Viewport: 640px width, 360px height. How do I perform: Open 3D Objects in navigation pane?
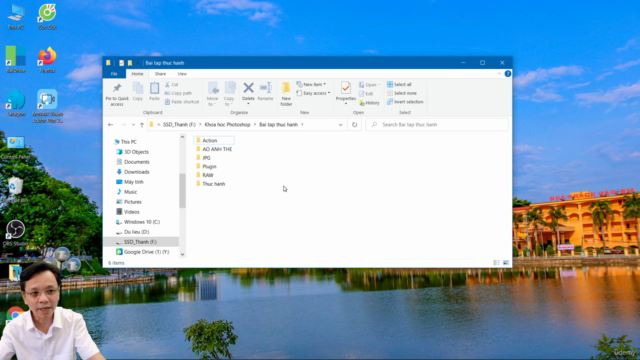point(133,152)
